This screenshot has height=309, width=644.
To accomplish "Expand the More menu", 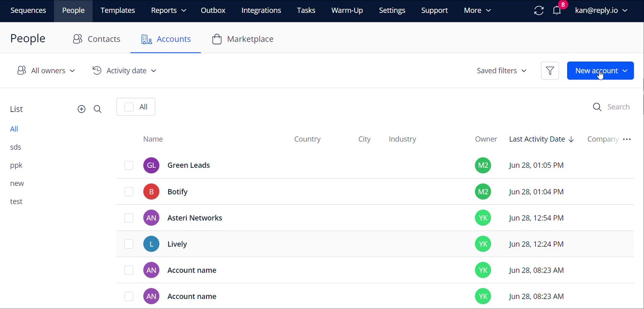I will [477, 11].
